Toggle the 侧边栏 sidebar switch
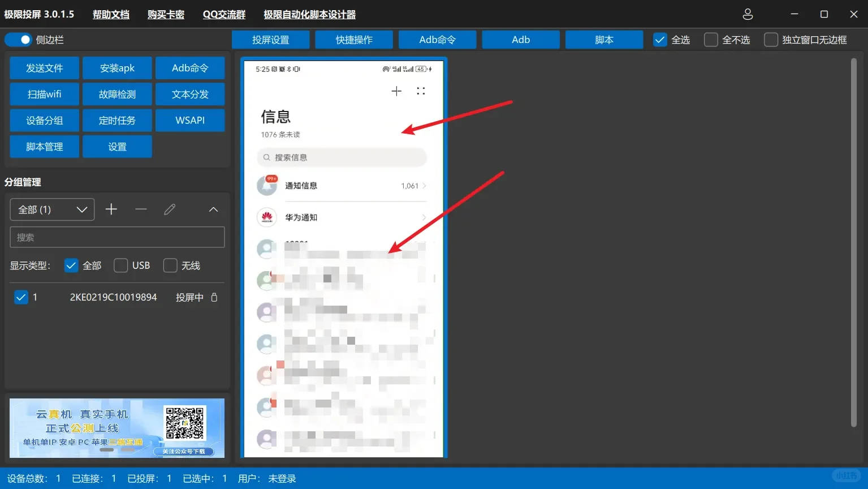The width and height of the screenshot is (868, 489). pyautogui.click(x=18, y=40)
